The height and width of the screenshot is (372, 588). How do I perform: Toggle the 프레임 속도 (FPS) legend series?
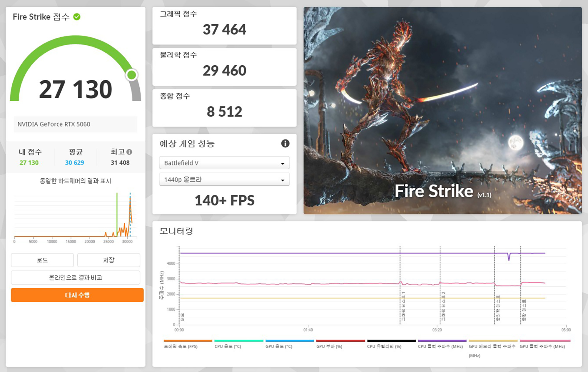(181, 346)
